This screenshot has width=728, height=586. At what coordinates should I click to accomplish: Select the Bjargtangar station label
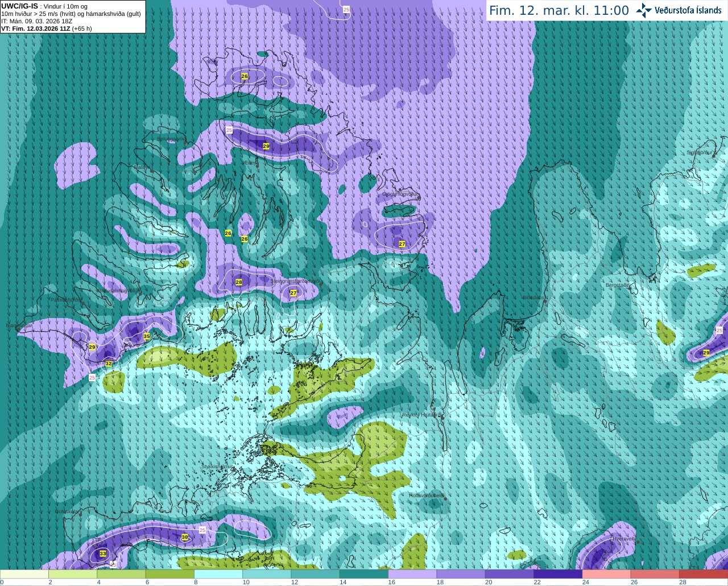[x=19, y=325]
